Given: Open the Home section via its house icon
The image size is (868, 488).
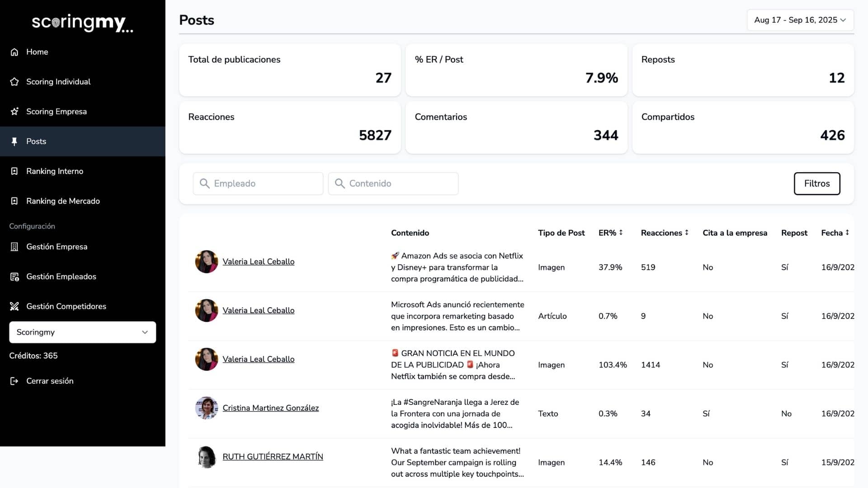Looking at the screenshot, I should (15, 52).
